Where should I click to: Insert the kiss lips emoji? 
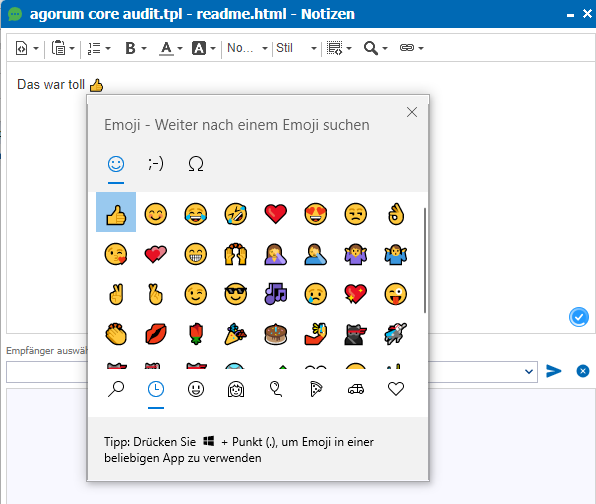156,334
